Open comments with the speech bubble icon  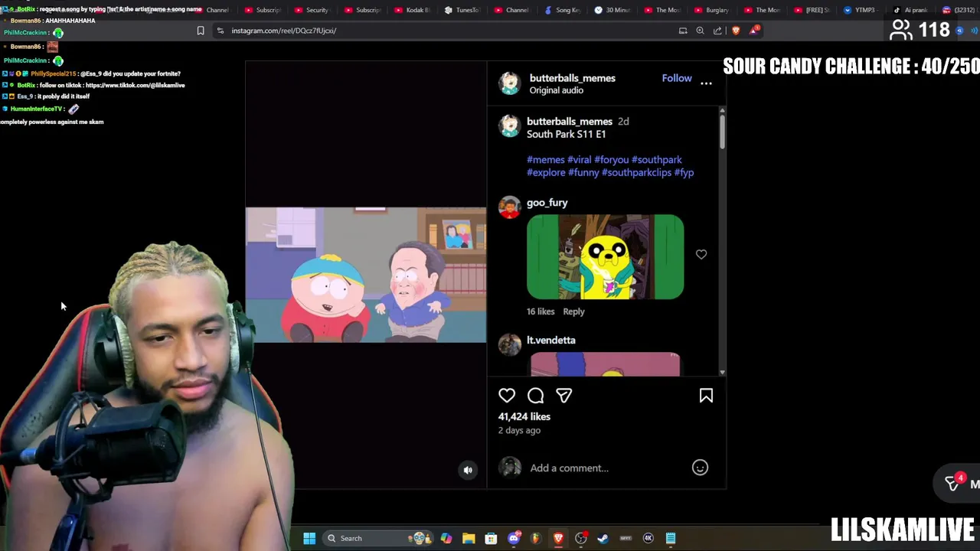pyautogui.click(x=535, y=395)
